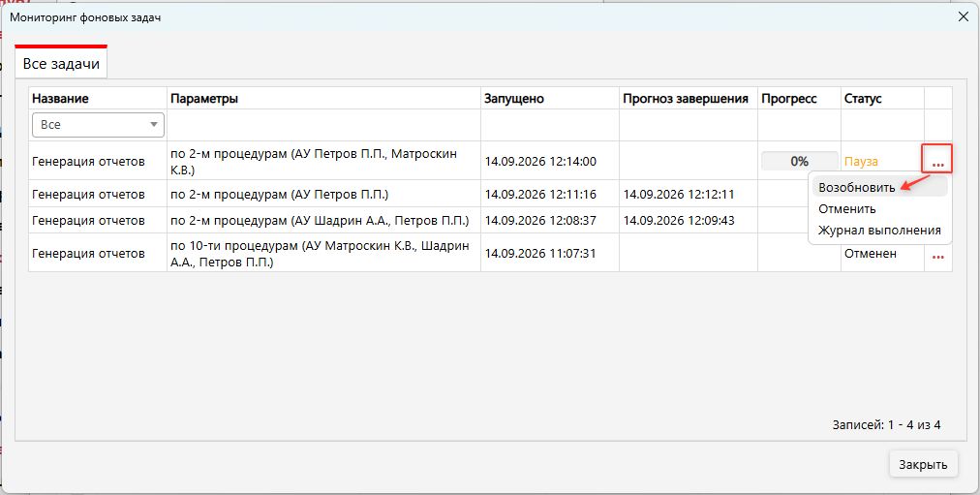
Task: Click the 0% progress bar
Action: 799,161
